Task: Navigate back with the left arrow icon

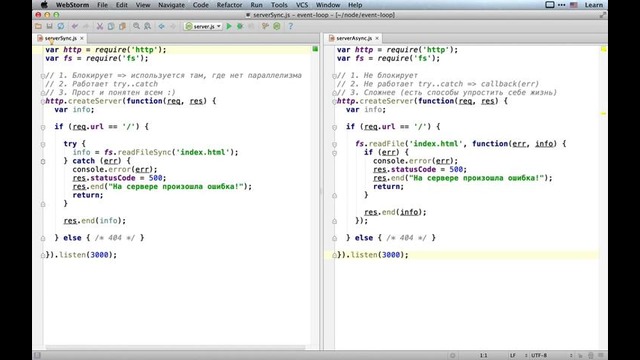Action: coord(162,26)
